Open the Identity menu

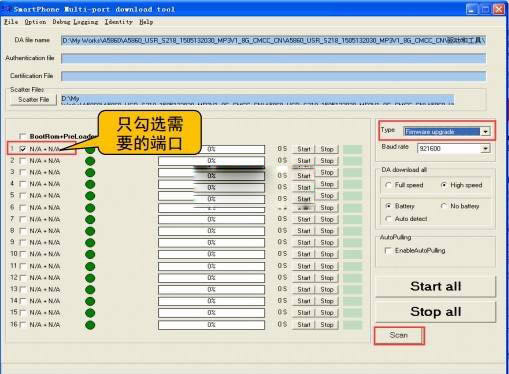118,22
